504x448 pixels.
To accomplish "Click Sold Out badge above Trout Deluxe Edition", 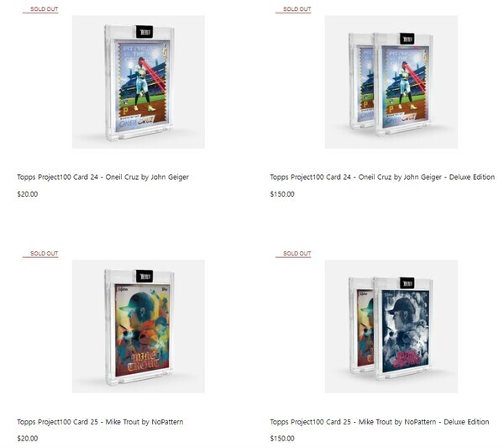I will [297, 254].
